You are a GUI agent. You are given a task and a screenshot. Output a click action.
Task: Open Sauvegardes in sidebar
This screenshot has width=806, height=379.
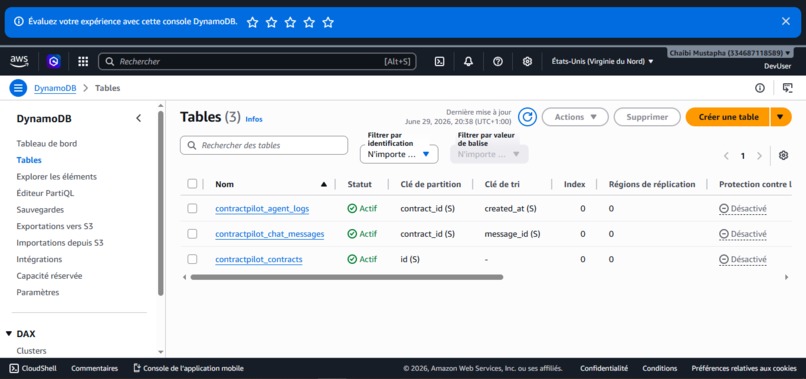pos(40,210)
